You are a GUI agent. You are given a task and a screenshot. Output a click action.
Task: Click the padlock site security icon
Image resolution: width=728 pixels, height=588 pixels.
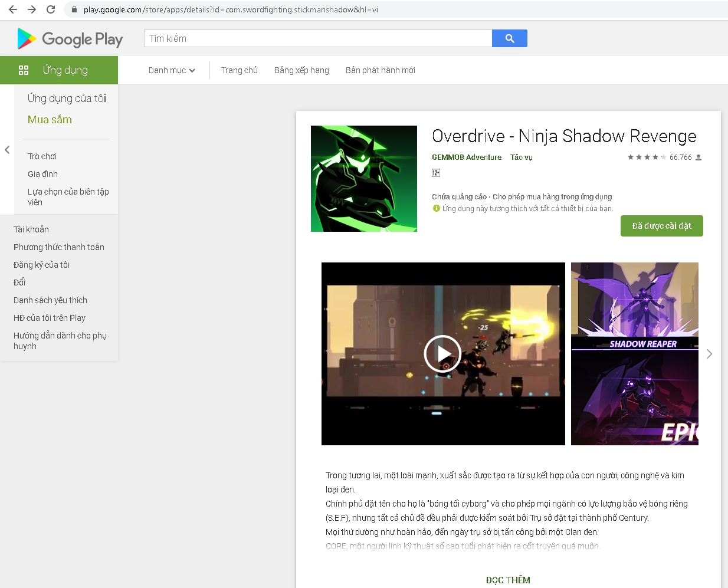[x=74, y=9]
